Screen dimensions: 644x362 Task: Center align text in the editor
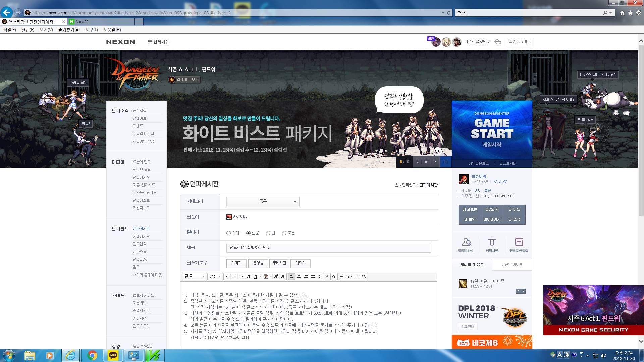[x=299, y=276]
